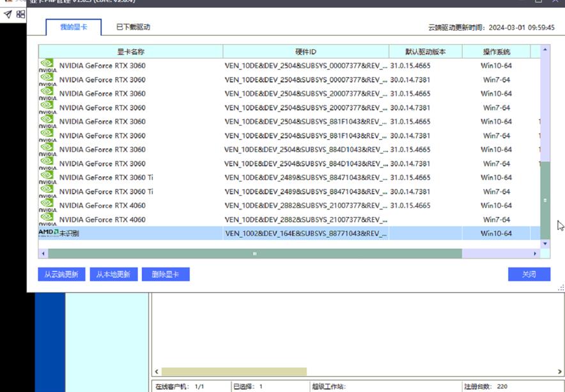Sort by the 显卡名称 column header
The image size is (565, 392).
pos(131,52)
